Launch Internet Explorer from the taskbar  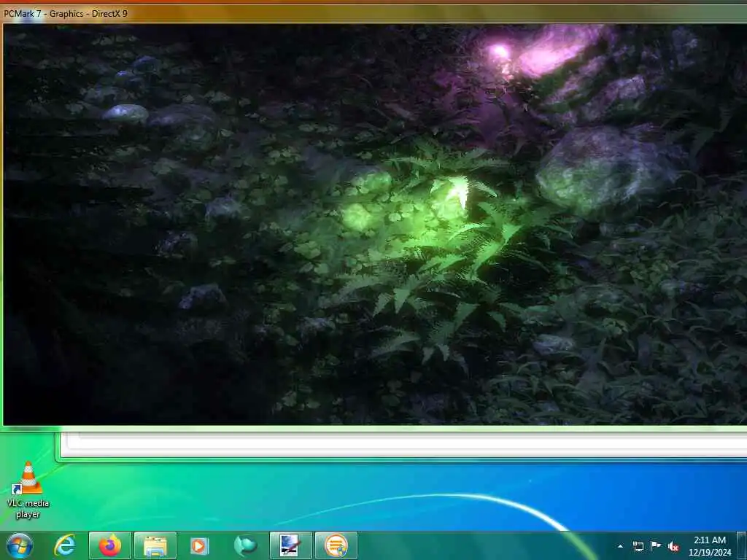point(64,545)
